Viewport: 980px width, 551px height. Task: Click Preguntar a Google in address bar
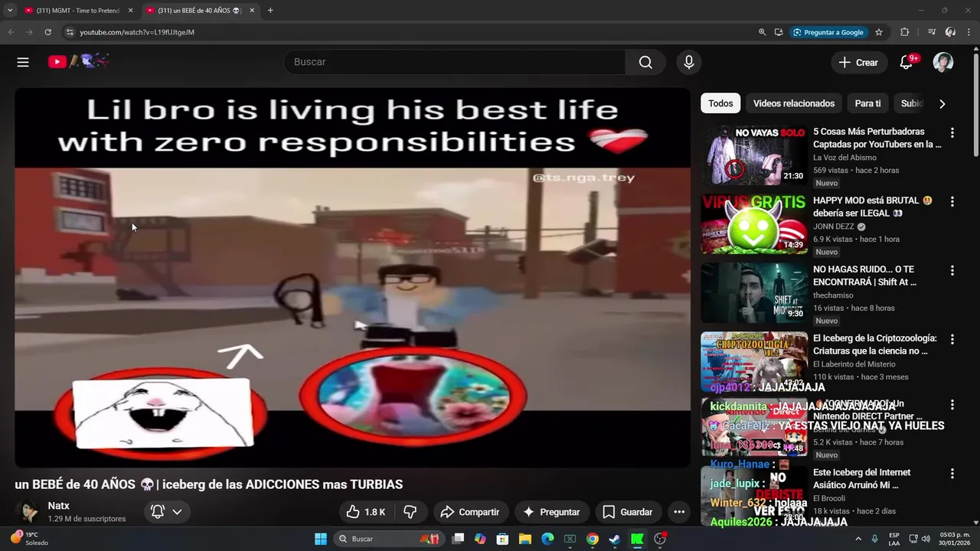pyautogui.click(x=828, y=32)
